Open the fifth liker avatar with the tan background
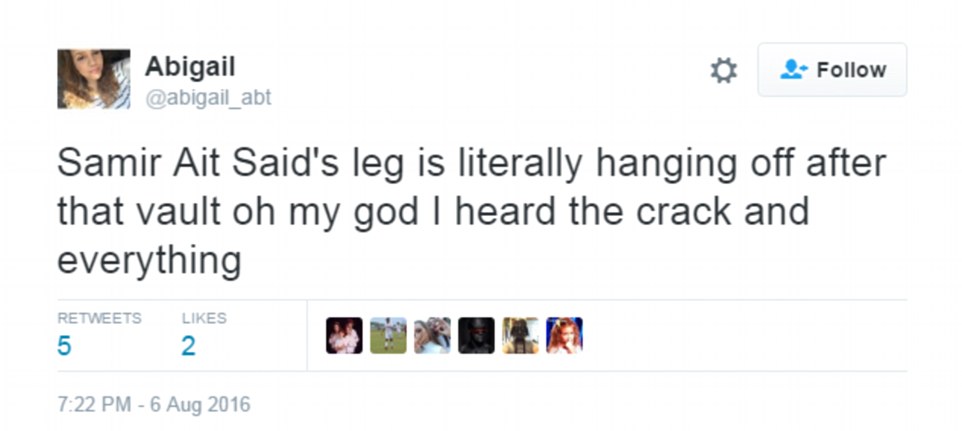This screenshot has width=962, height=431. pyautogui.click(x=520, y=336)
